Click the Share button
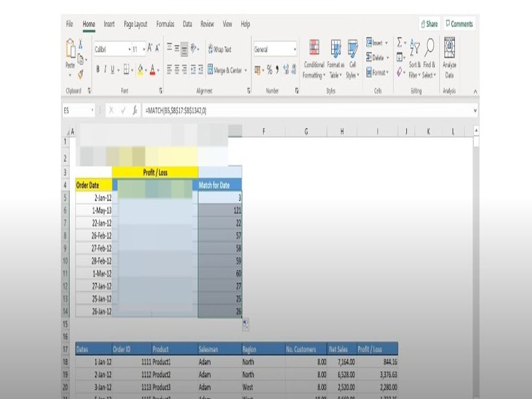Screen dimensions: 532x399 [x=429, y=24]
